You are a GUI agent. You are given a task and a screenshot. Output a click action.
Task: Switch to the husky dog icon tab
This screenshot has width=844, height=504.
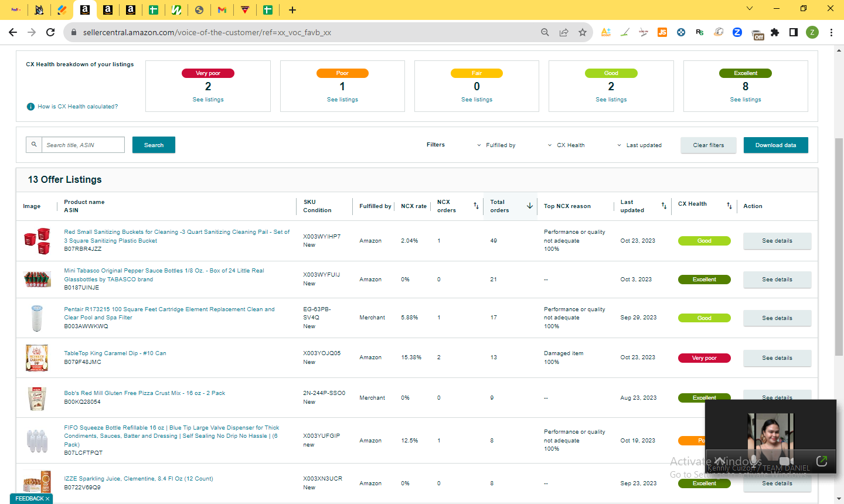point(39,9)
